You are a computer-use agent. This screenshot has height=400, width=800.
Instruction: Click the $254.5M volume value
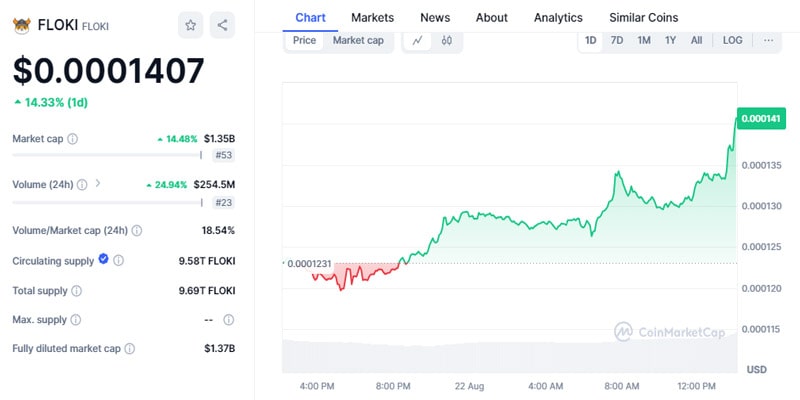pos(214,185)
